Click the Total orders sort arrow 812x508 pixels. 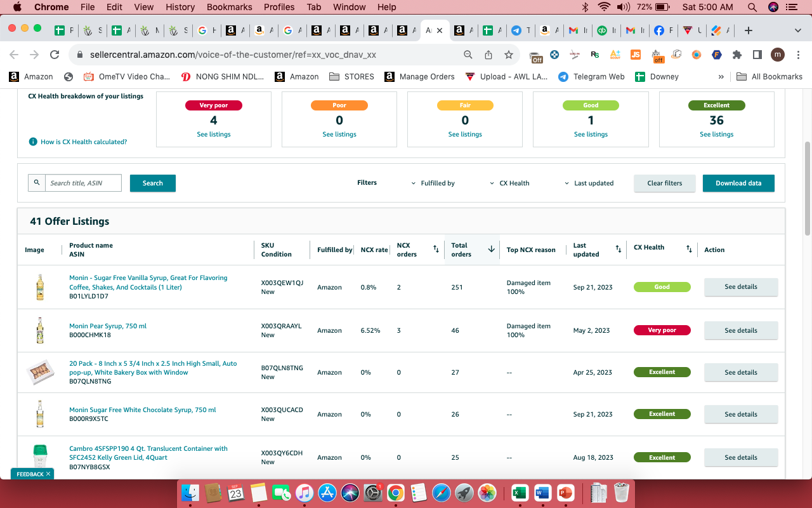click(491, 250)
